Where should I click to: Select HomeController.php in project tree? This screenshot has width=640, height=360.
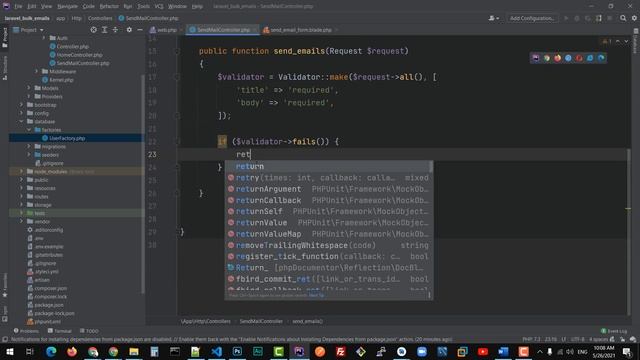click(x=79, y=55)
